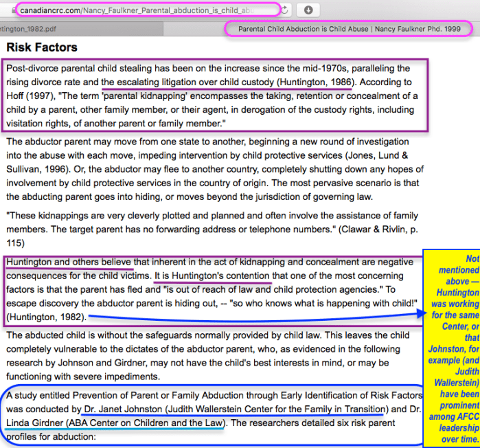
Task: Click the underlined name Dr. Janet Johnston
Action: [121, 409]
